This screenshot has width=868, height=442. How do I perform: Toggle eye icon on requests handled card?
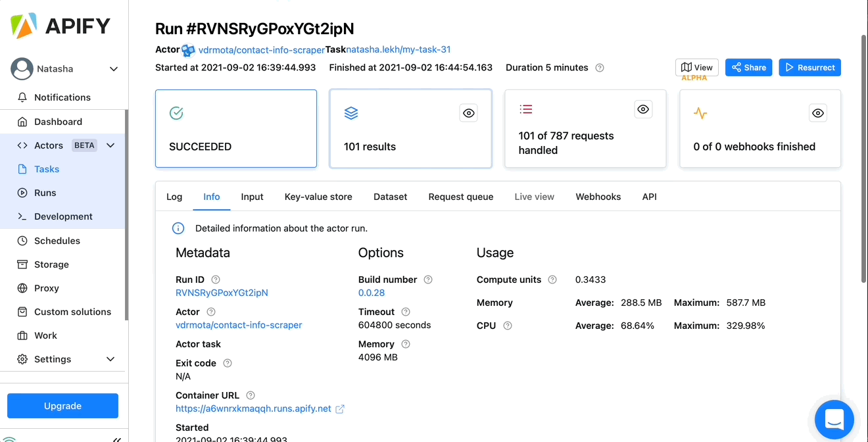click(643, 110)
